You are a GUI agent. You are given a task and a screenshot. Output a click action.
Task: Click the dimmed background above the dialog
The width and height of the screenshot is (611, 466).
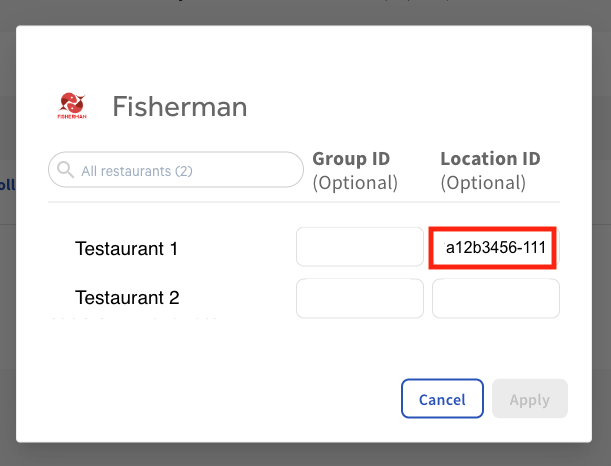(300, 12)
